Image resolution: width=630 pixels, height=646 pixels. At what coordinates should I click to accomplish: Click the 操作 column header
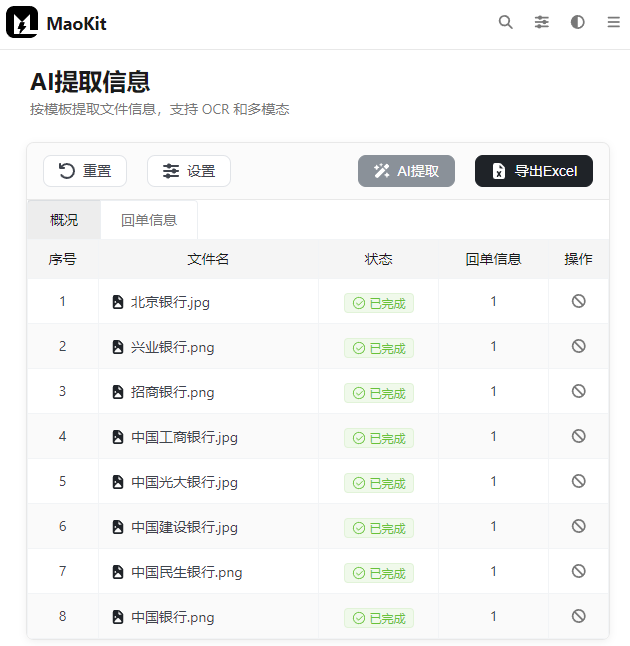click(x=578, y=259)
